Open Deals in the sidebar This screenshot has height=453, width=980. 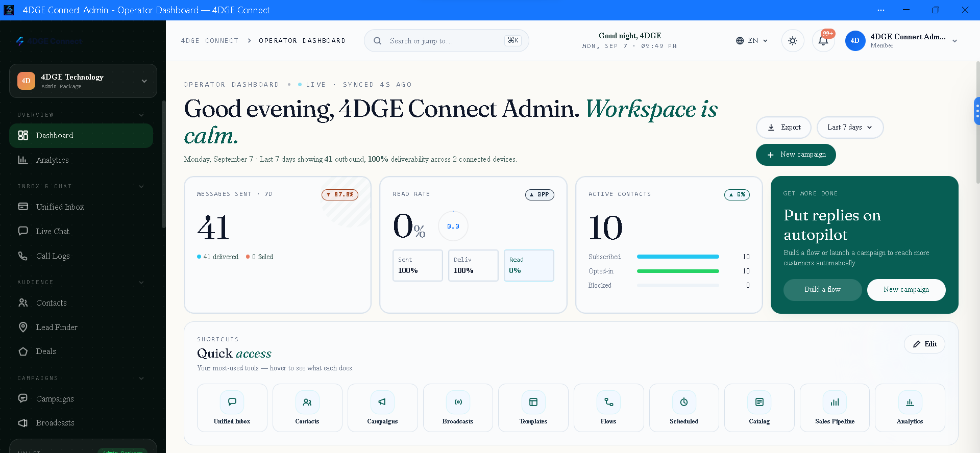[81, 351]
